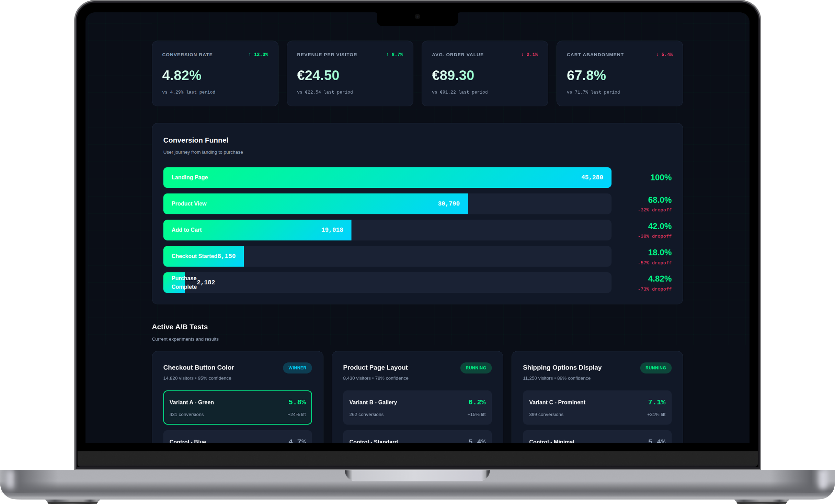Select the Cart Abandonment metric card
835x504 pixels.
(x=619, y=73)
